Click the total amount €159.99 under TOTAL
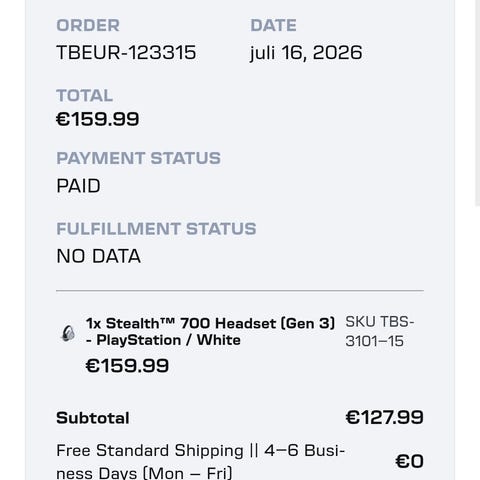 98,119
